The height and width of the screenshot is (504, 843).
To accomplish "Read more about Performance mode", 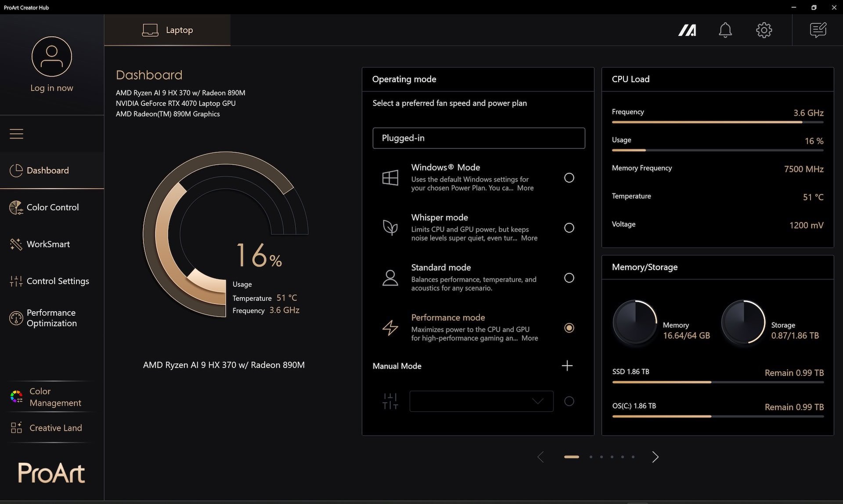I will tap(530, 338).
